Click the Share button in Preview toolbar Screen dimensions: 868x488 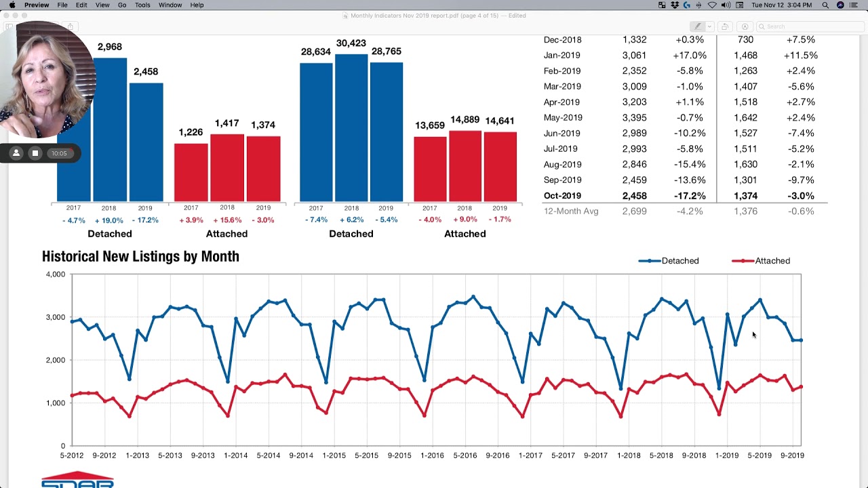click(70, 26)
